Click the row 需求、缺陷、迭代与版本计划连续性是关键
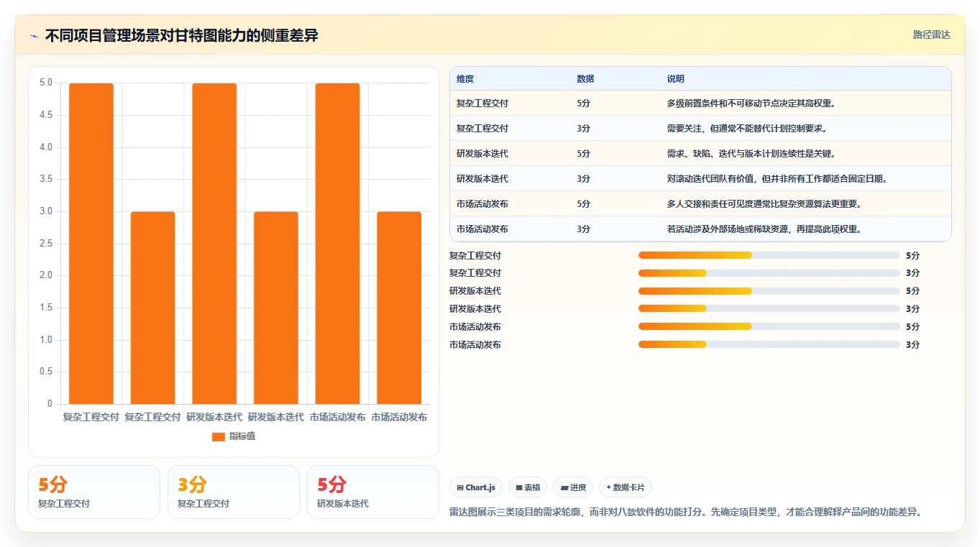Viewport: 980px width, 547px height. click(x=700, y=153)
